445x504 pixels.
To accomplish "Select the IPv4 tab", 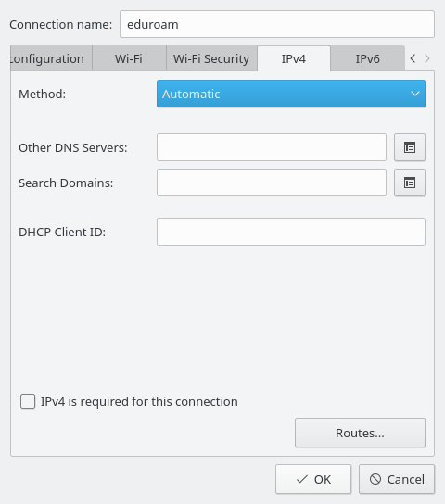I will 294,58.
